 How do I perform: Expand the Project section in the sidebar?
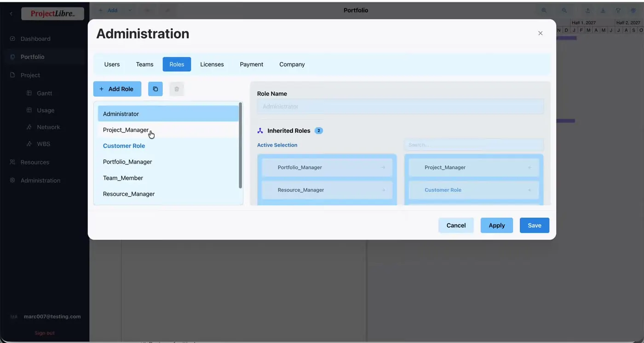[x=30, y=75]
